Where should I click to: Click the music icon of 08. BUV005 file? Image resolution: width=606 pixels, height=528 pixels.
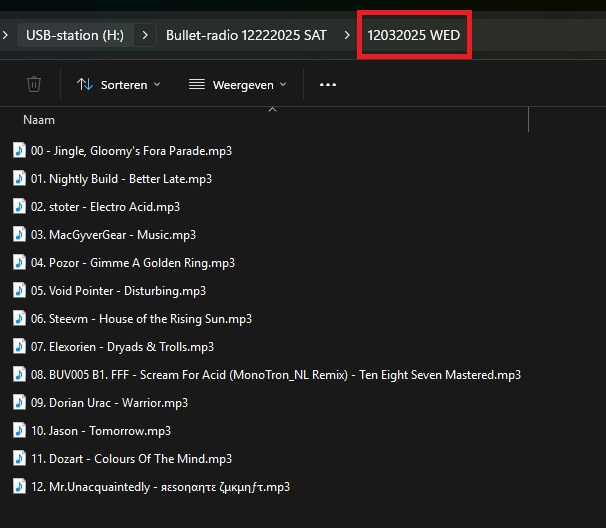tap(19, 374)
